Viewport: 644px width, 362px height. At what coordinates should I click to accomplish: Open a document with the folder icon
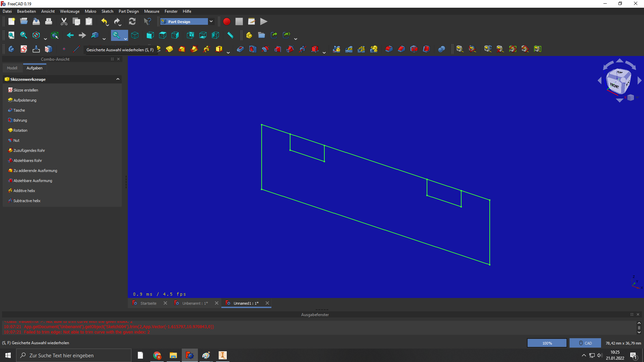click(24, 22)
